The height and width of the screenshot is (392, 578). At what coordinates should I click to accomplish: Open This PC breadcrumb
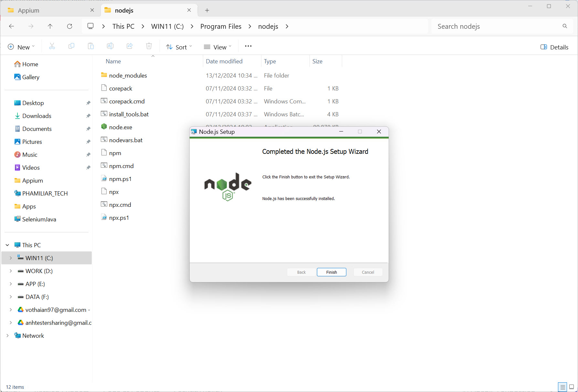[x=123, y=26]
